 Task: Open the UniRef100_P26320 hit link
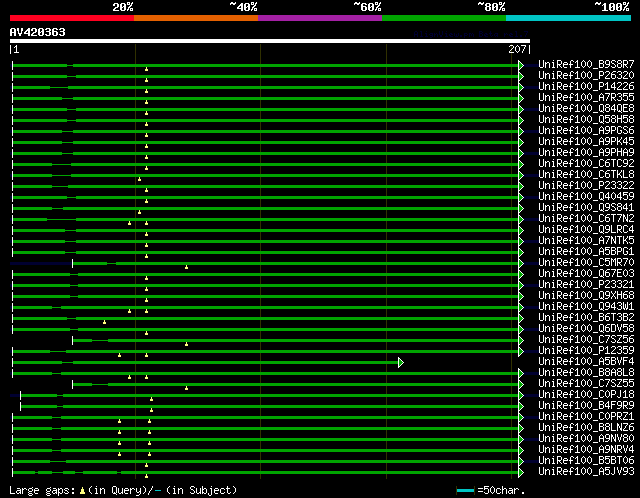tap(585, 75)
